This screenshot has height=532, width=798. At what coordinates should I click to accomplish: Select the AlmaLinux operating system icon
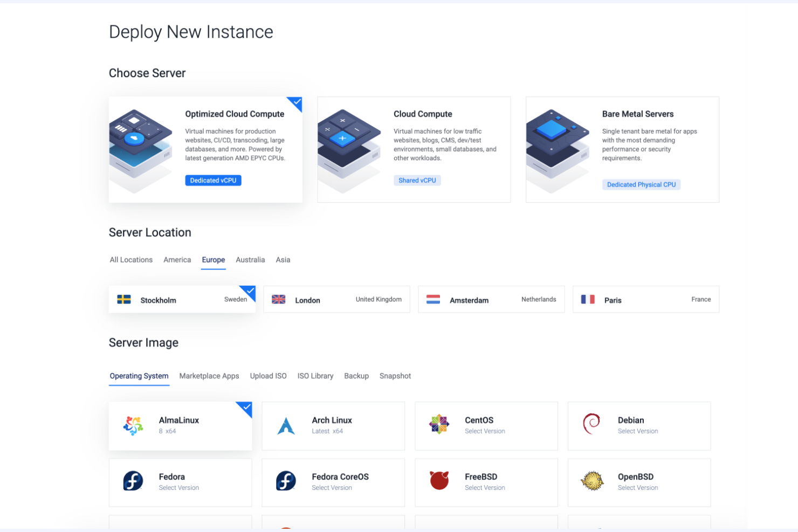[132, 425]
